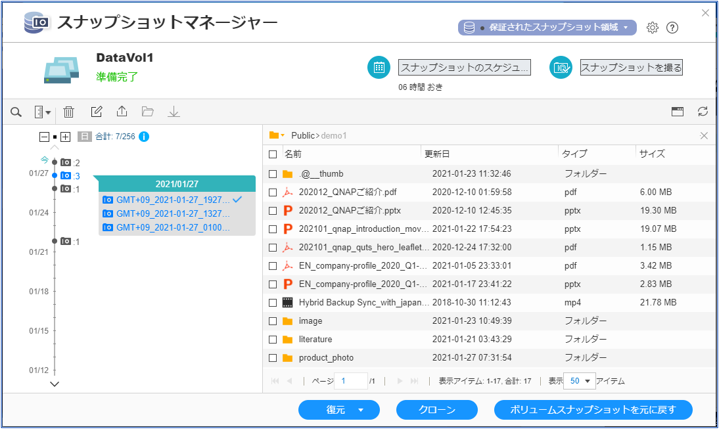Screen dimensions: 719x429
Task: Select snapshot GMT+09_2021-01-27_1327 in the list
Action: [x=166, y=213]
